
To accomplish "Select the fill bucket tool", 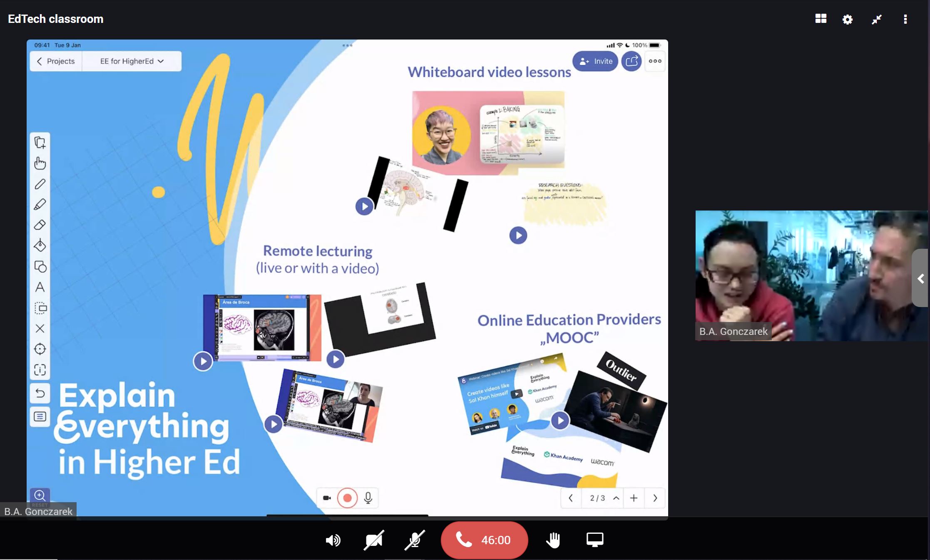I will pos(40,245).
